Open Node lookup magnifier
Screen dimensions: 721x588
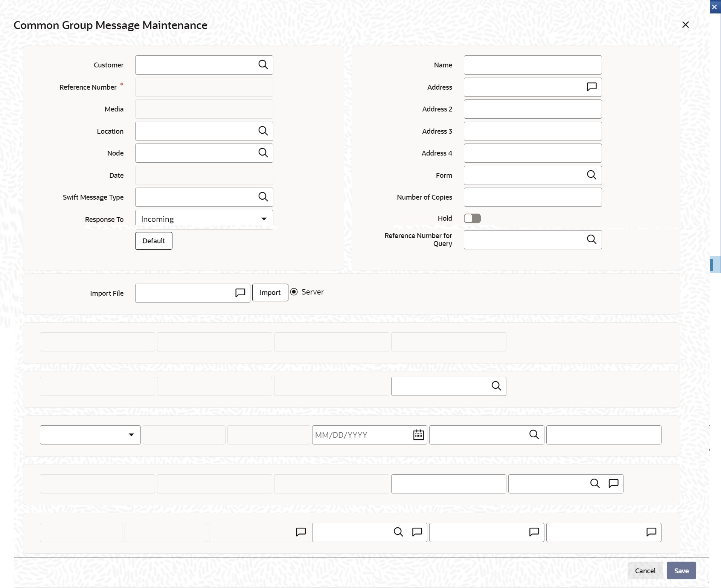click(x=263, y=153)
